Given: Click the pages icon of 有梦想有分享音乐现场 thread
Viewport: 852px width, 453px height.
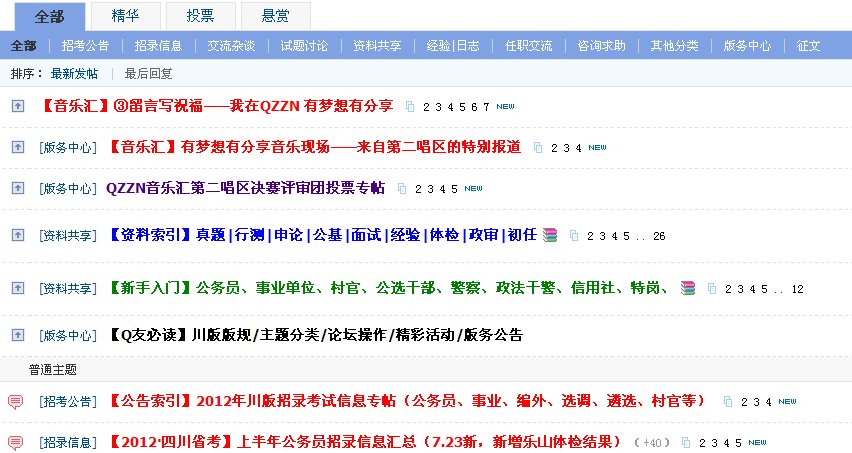Looking at the screenshot, I should click(538, 148).
